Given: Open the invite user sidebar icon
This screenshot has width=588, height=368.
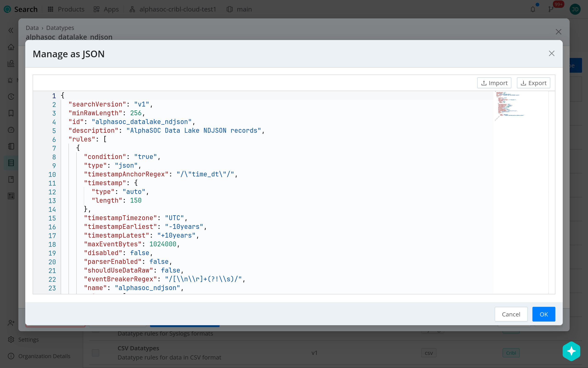Looking at the screenshot, I should pyautogui.click(x=11, y=323).
